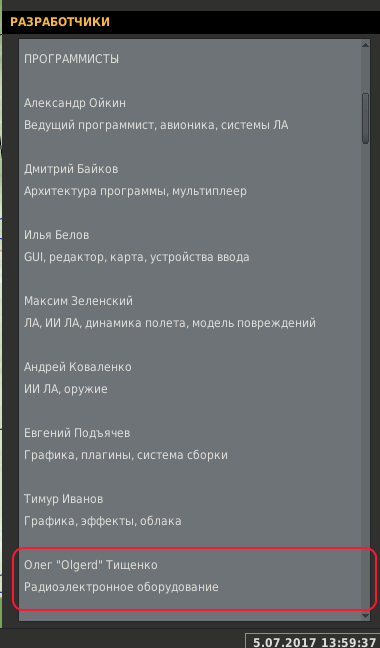This screenshot has height=648, width=380.
Task: Click the Ведущий программист role line
Action: click(x=156, y=125)
